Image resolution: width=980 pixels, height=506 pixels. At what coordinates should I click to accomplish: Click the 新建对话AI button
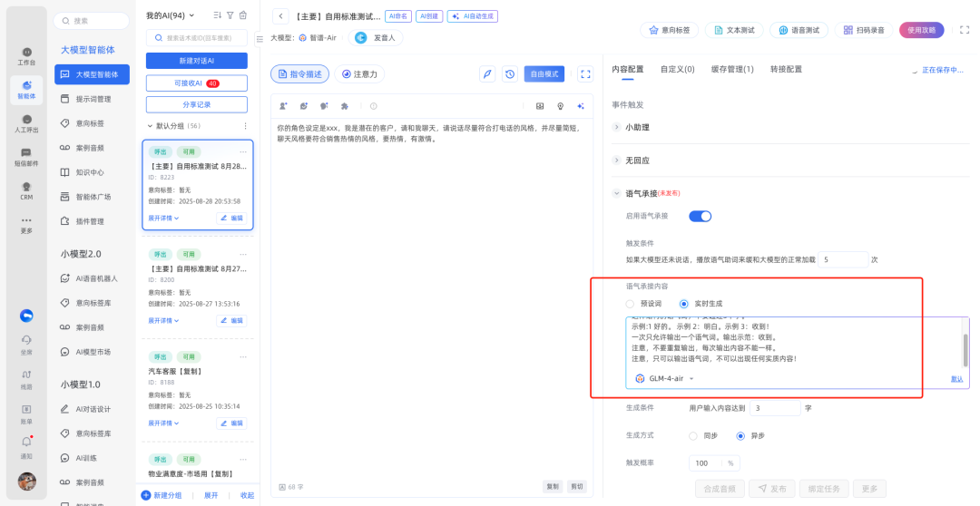click(197, 61)
